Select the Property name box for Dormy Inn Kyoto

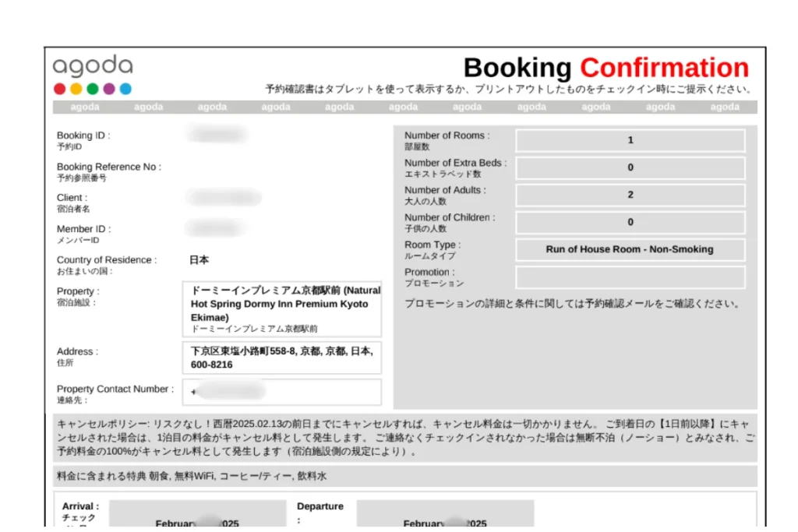282,307
